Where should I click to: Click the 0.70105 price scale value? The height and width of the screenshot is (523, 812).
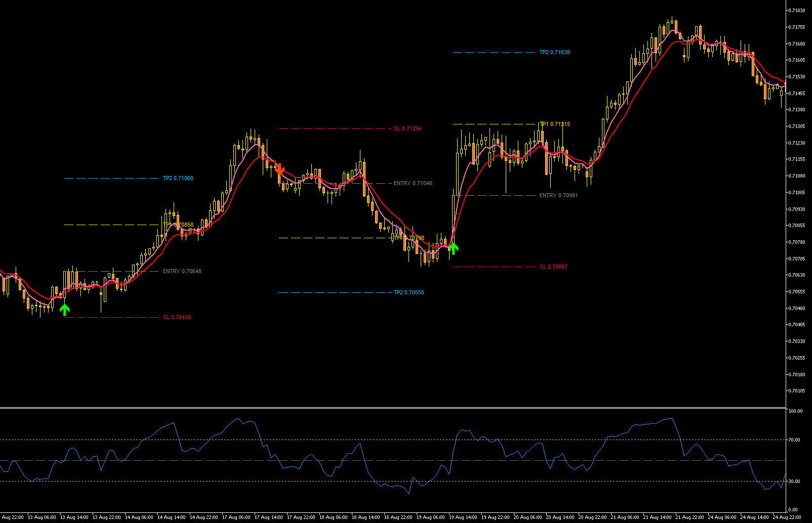click(x=797, y=391)
